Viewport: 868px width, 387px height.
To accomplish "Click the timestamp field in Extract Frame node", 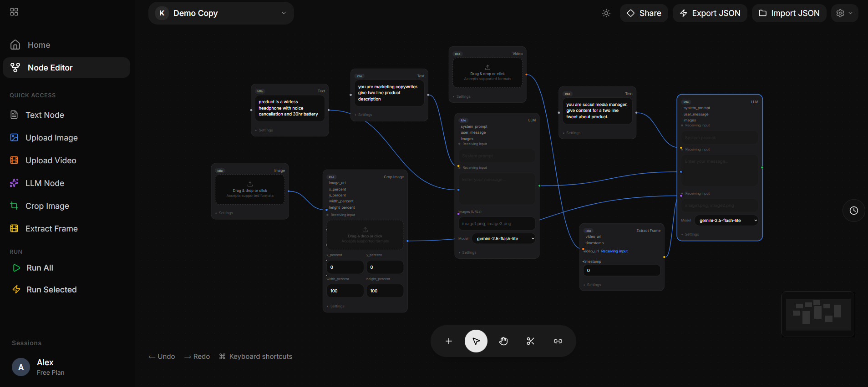I will pos(621,271).
